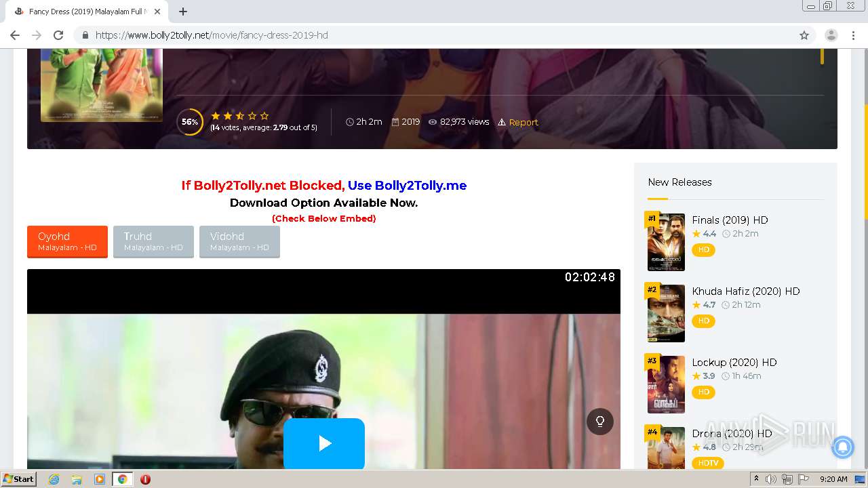Screen dimensions: 868x488
Task: Open File Explorer from taskbar
Action: tap(77, 479)
